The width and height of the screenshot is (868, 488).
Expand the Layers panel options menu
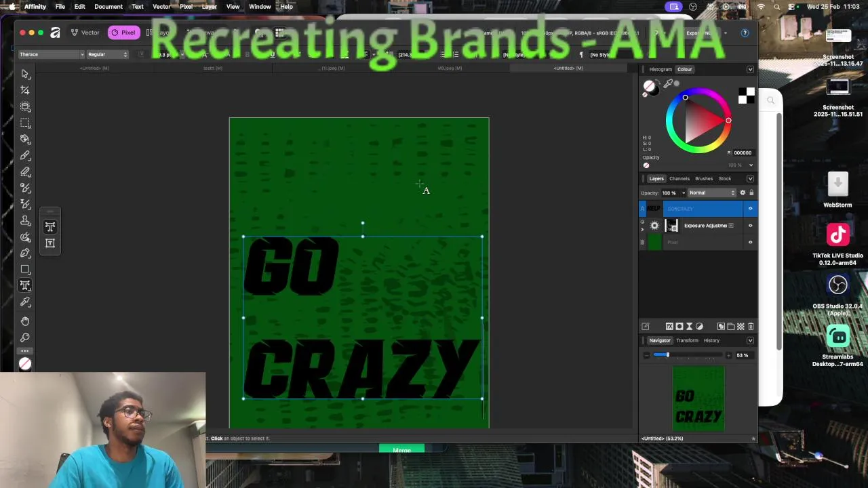coord(750,179)
